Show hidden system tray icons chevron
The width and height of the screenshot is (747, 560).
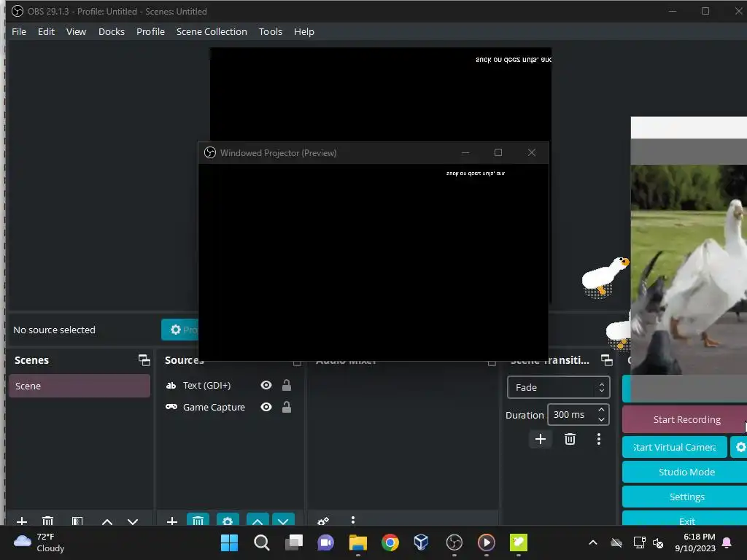[593, 542]
